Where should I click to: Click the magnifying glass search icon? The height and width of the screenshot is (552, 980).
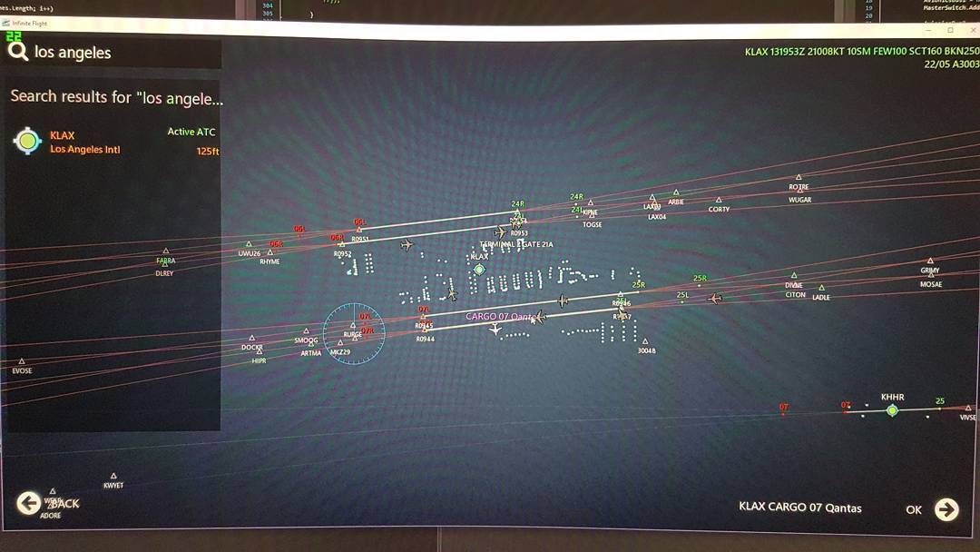pos(17,51)
